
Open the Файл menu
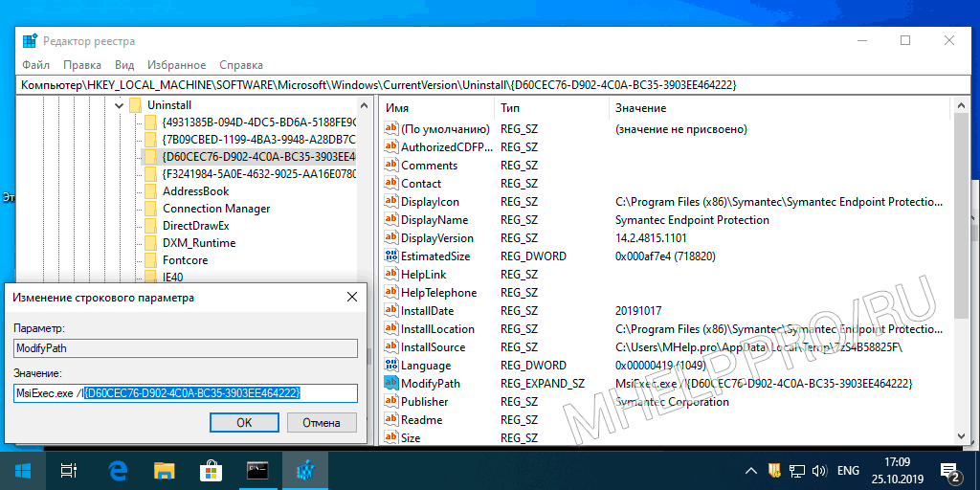click(35, 65)
